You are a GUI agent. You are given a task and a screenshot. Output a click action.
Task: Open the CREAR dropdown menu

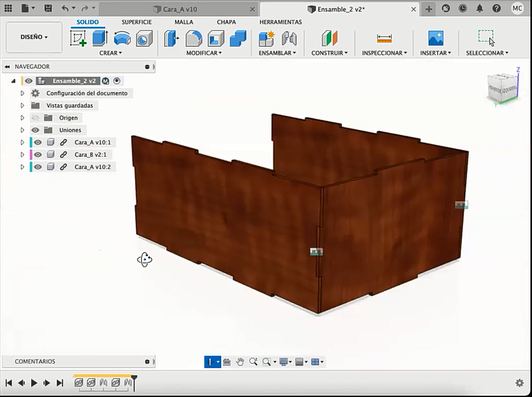pos(110,53)
